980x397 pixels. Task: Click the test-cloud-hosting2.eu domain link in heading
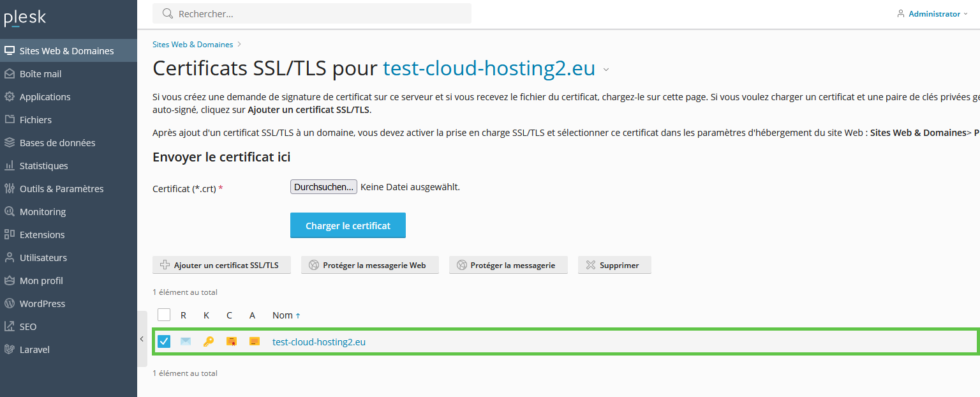click(x=489, y=68)
